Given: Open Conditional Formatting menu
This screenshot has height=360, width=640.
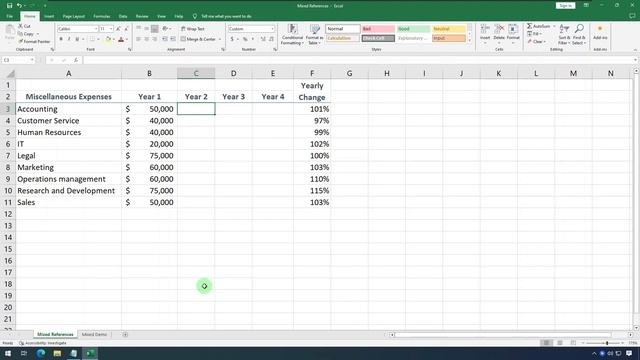Looking at the screenshot, I should pyautogui.click(x=292, y=35).
